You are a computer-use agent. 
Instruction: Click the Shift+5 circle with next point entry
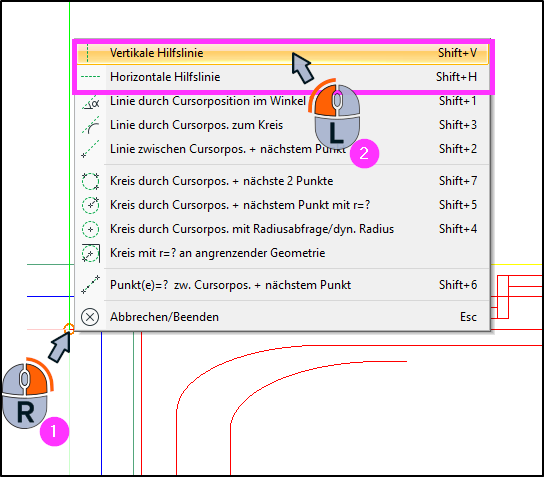click(x=282, y=205)
